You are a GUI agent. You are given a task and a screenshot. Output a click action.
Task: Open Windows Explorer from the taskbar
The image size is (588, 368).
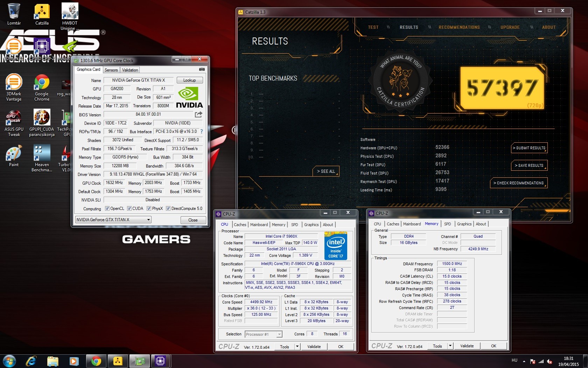coord(53,361)
